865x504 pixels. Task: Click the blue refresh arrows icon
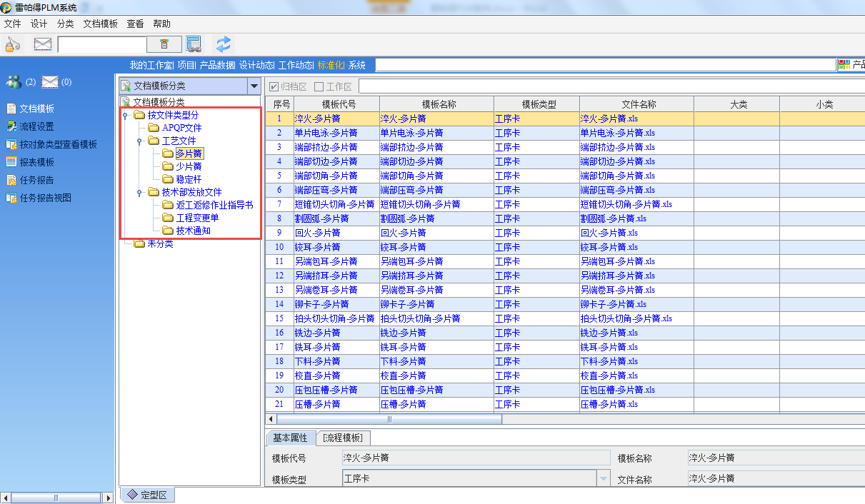[224, 44]
